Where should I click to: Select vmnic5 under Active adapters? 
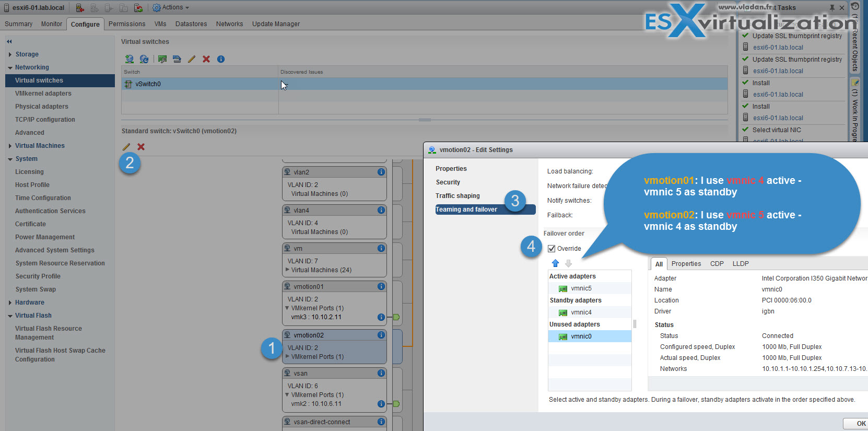point(590,288)
